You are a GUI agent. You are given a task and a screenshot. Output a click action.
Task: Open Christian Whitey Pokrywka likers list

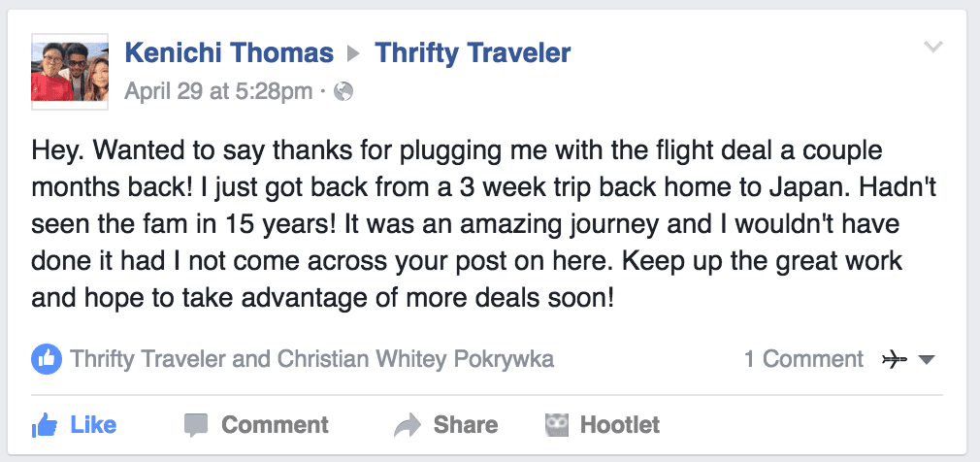[416, 359]
